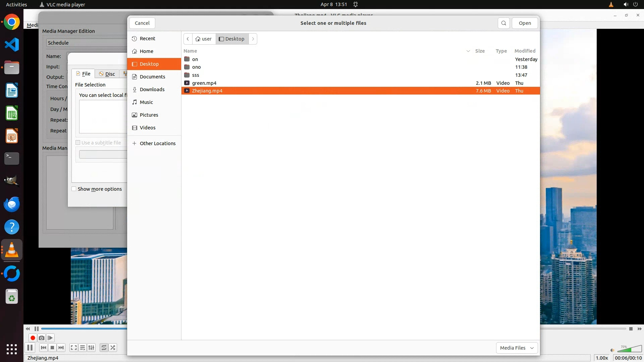
Task: Expand the Media Files filter dropdown
Action: (517, 348)
